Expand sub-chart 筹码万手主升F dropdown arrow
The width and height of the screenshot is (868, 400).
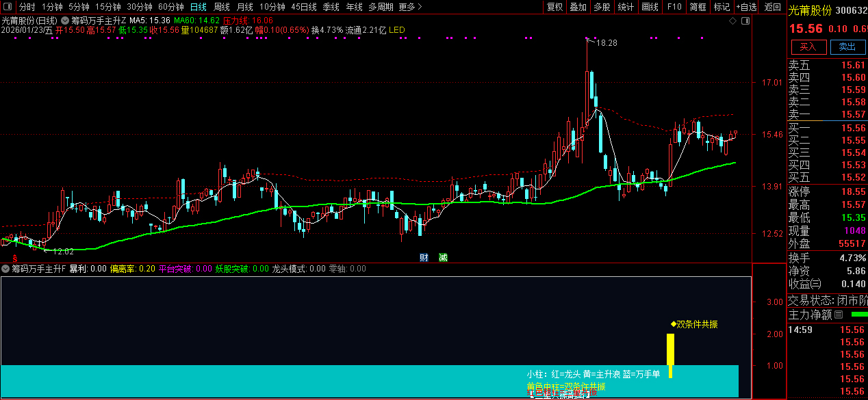pyautogui.click(x=5, y=269)
